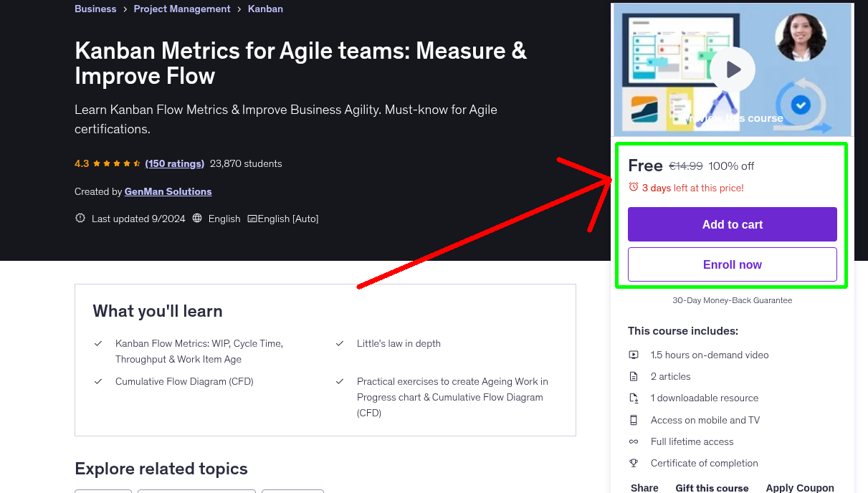Select Apply Coupon

tap(800, 487)
